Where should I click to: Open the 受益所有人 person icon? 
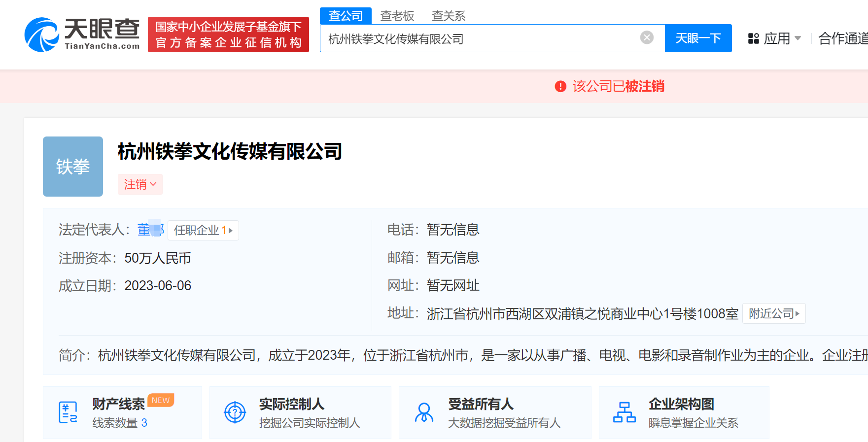(424, 412)
